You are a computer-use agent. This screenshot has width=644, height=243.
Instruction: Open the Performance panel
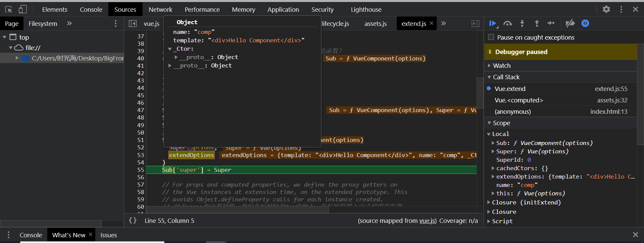tap(202, 9)
